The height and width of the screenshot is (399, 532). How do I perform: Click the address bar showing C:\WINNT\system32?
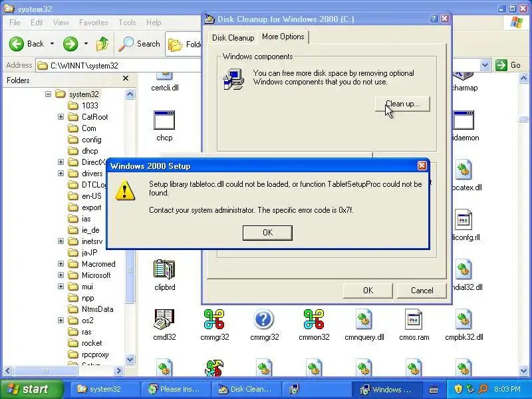pos(119,65)
